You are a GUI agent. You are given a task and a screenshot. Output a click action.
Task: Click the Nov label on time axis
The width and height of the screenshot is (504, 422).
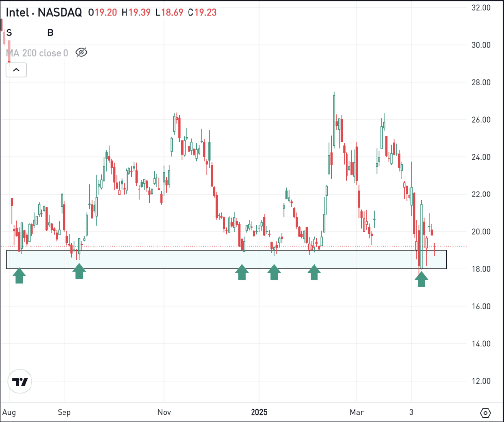pos(164,412)
